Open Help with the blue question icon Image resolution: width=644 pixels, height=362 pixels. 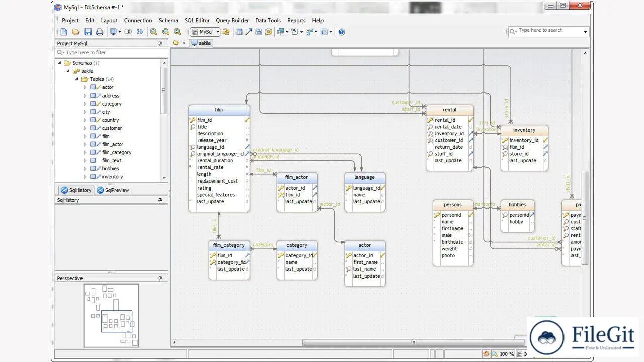pyautogui.click(x=342, y=32)
